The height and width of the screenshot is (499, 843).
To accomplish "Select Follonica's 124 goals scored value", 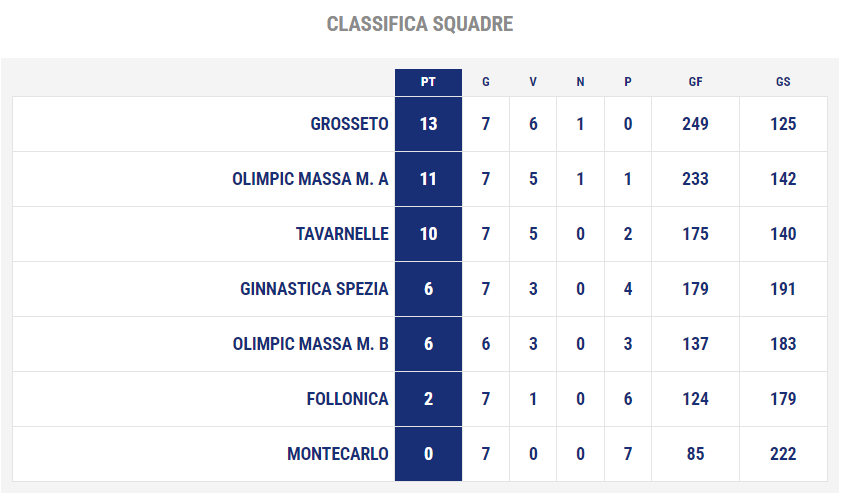I will [x=695, y=399].
